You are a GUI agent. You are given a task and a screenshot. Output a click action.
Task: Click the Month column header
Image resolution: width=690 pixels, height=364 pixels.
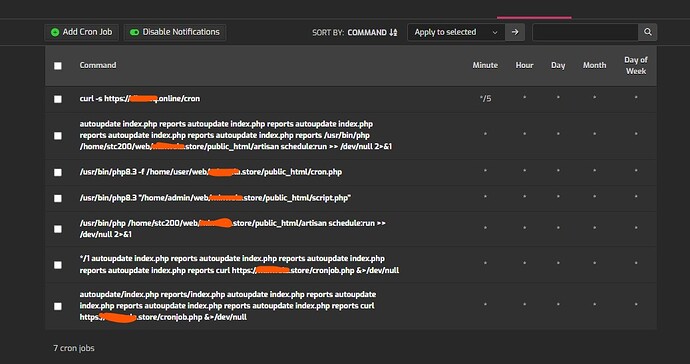[594, 65]
